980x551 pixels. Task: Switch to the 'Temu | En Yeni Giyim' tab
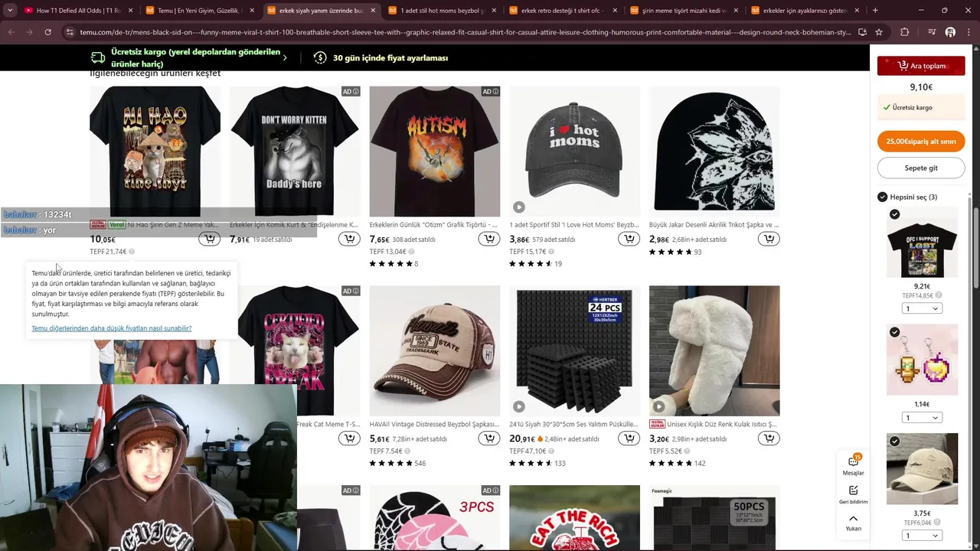pyautogui.click(x=199, y=11)
